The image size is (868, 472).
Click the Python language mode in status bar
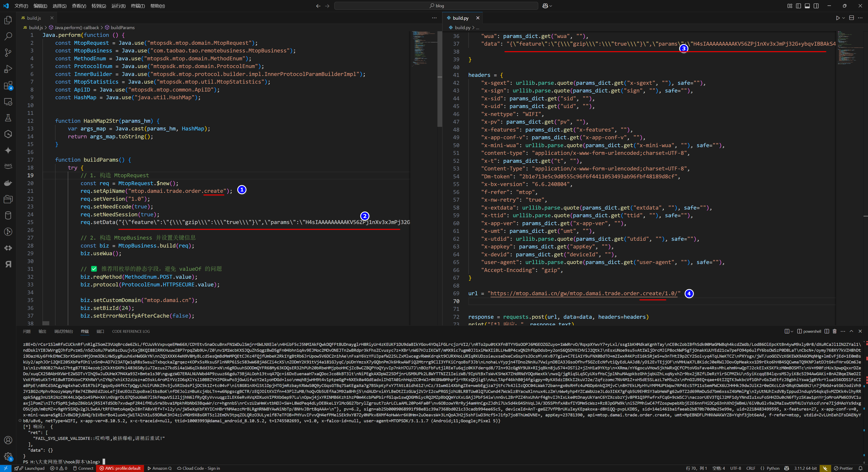(773, 468)
